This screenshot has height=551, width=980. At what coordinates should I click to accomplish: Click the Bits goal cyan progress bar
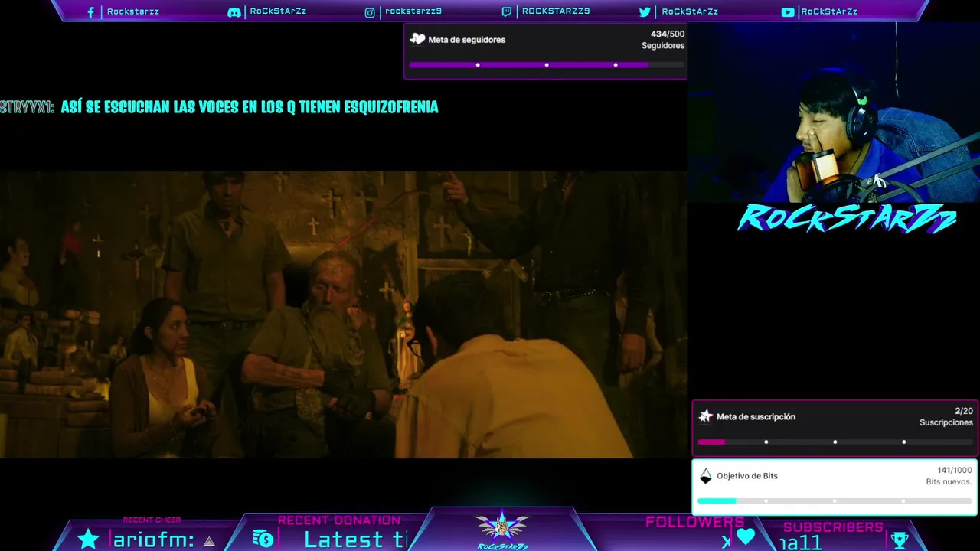pyautogui.click(x=835, y=501)
